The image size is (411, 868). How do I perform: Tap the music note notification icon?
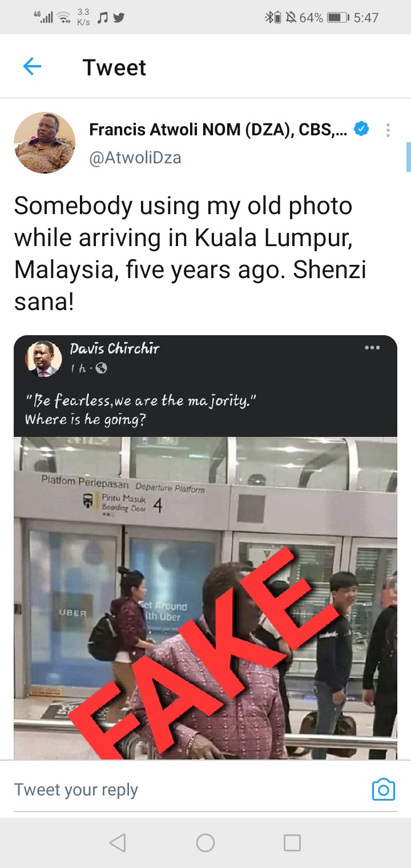coord(103,18)
